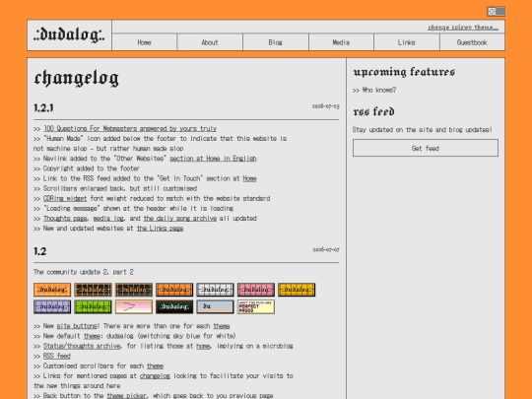Select the dark navy dudalog site button
Viewport: 532px width, 399px height.
click(134, 290)
